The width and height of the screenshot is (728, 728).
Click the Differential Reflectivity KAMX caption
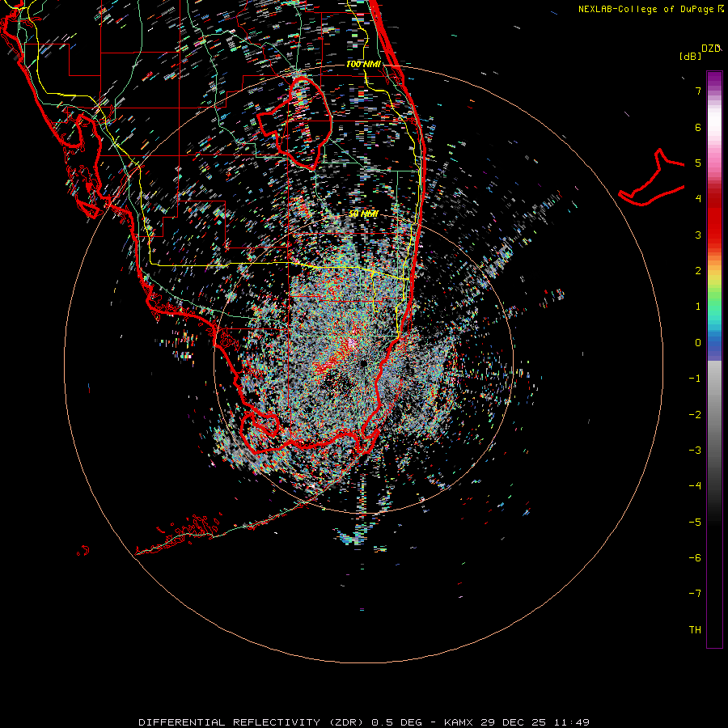point(364,722)
